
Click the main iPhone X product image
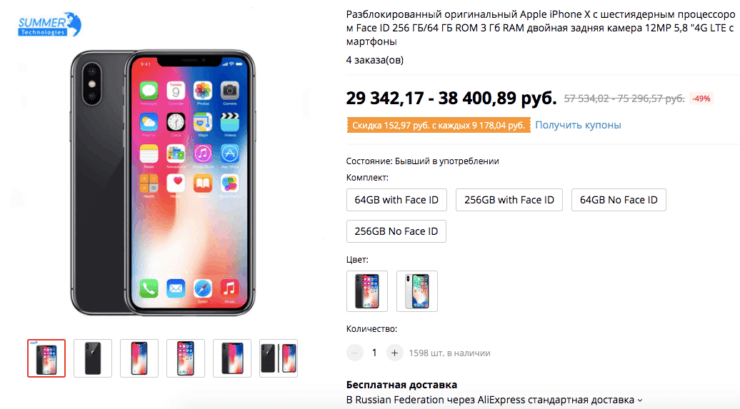pyautogui.click(x=163, y=183)
